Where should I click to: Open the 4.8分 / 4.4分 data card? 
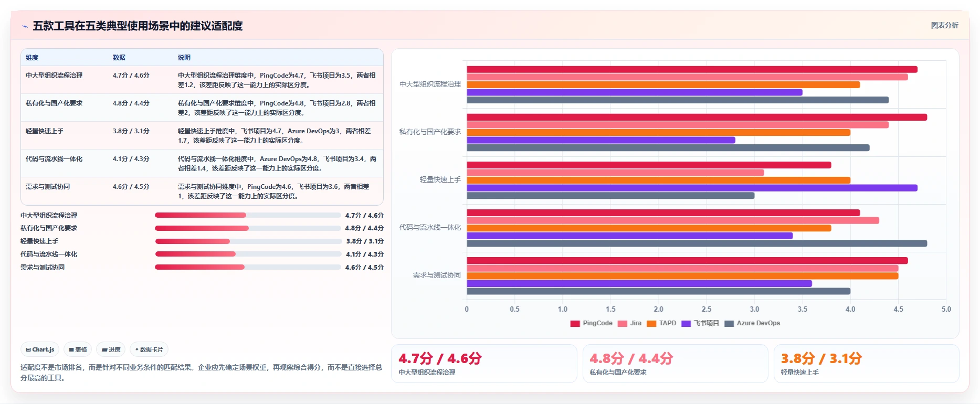676,364
